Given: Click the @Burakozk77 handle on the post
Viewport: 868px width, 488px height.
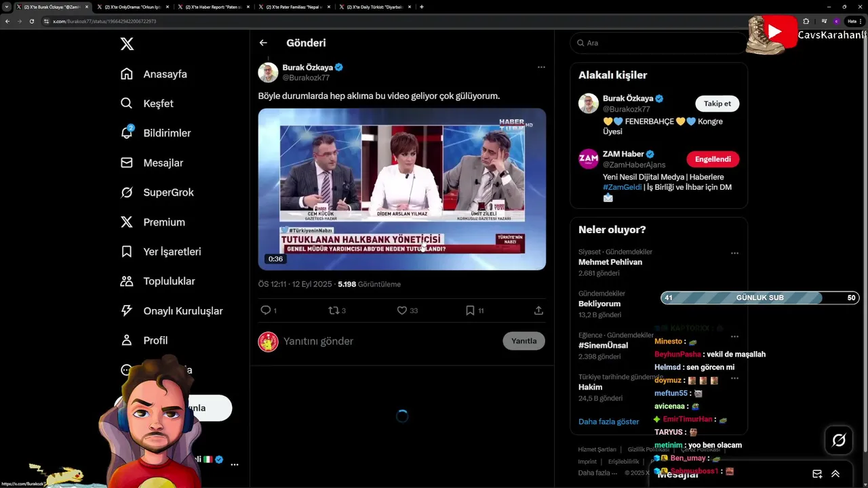Looking at the screenshot, I should tap(304, 78).
